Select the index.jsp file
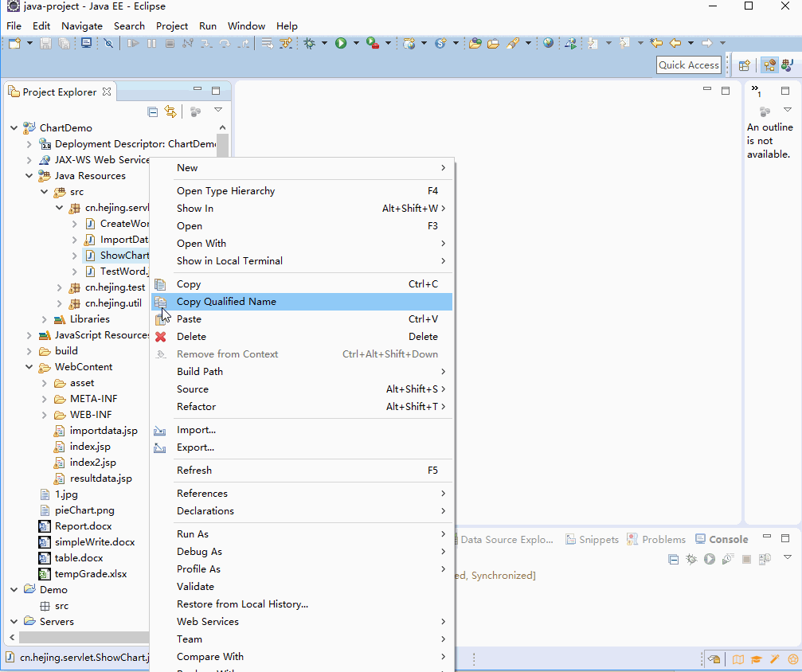 (x=82, y=447)
